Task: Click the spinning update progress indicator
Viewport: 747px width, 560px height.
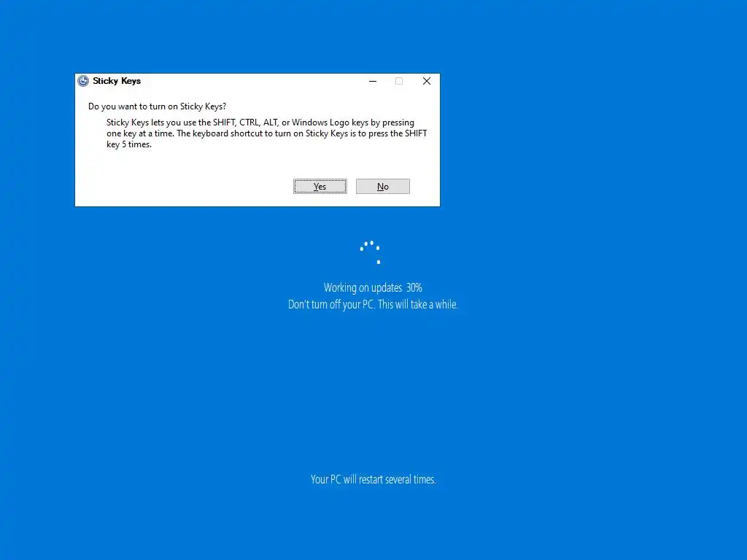Action: (x=370, y=252)
